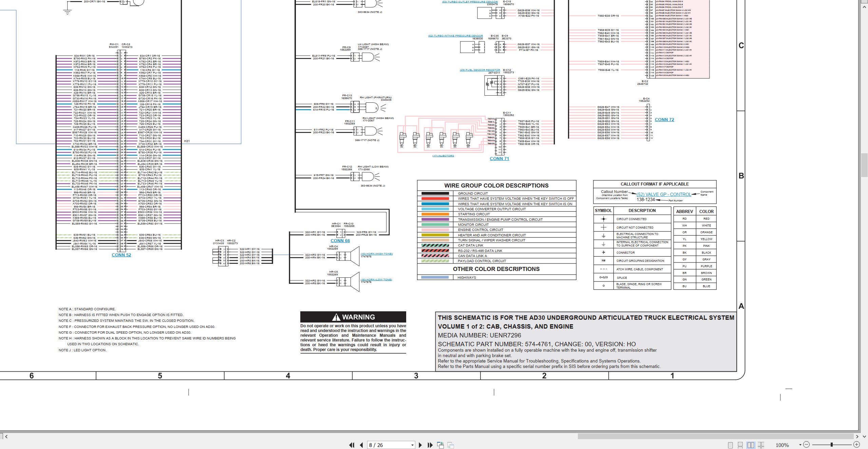The image size is (868, 449).
Task: Click the SPLICE symbol in legend
Action: click(603, 278)
